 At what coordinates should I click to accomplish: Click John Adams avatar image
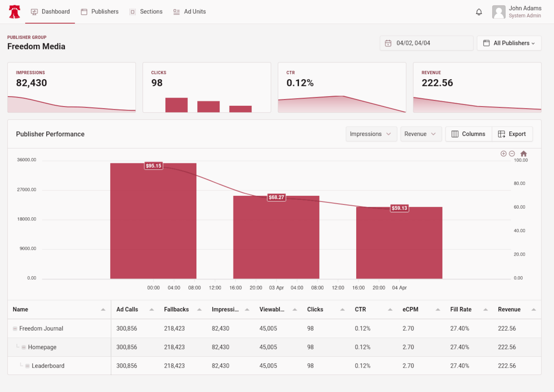pos(499,12)
